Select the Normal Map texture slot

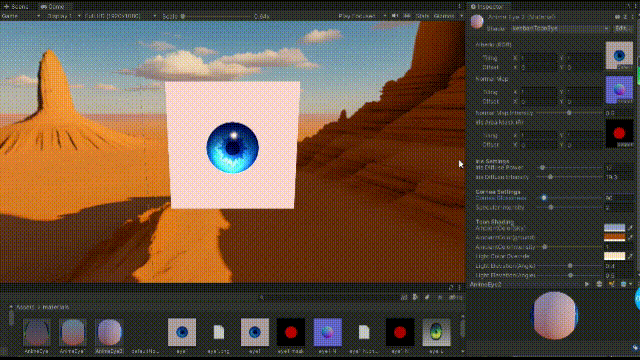[x=619, y=89]
